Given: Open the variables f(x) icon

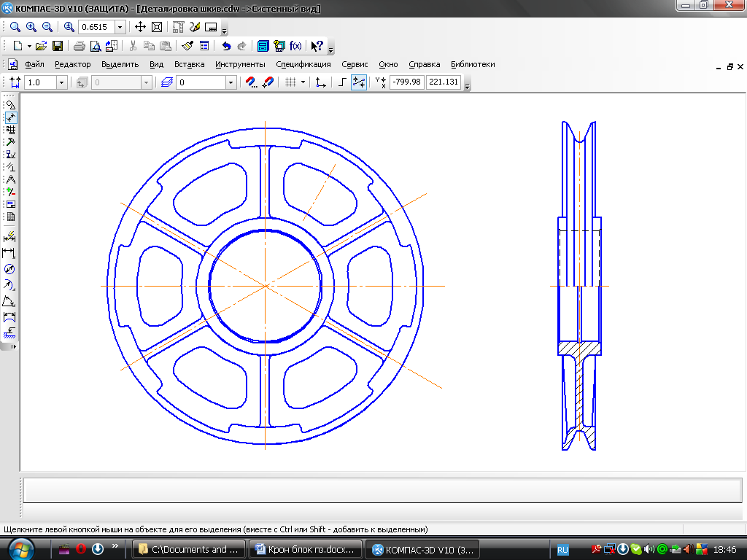Looking at the screenshot, I should tap(295, 46).
